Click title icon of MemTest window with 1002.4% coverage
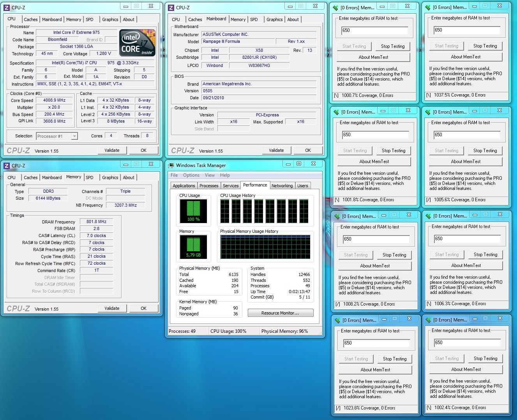The image size is (517, 420). pyautogui.click(x=428, y=320)
